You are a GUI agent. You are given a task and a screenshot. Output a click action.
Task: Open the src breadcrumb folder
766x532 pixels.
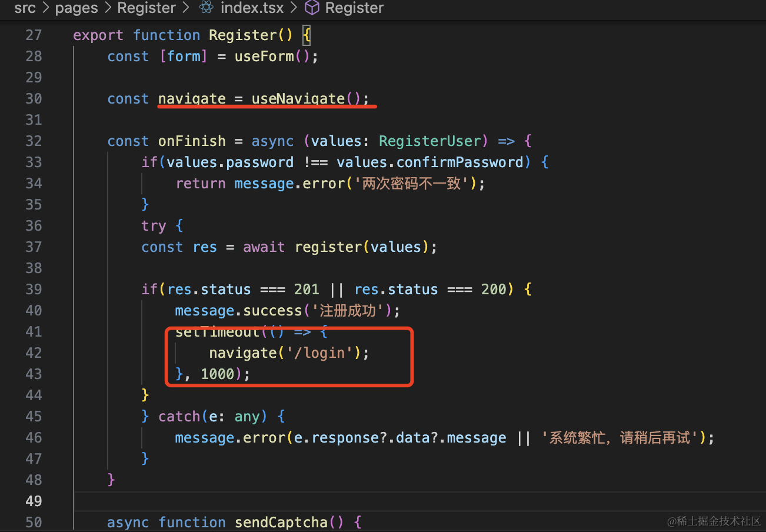(25, 8)
